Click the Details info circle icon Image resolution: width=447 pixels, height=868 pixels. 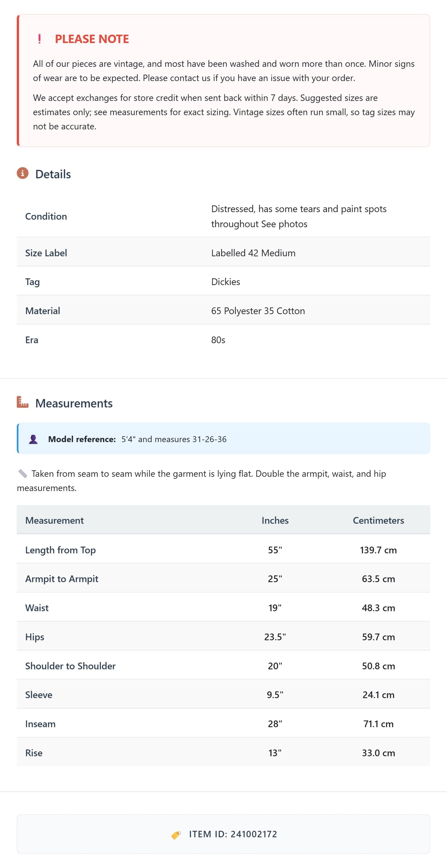pos(23,173)
